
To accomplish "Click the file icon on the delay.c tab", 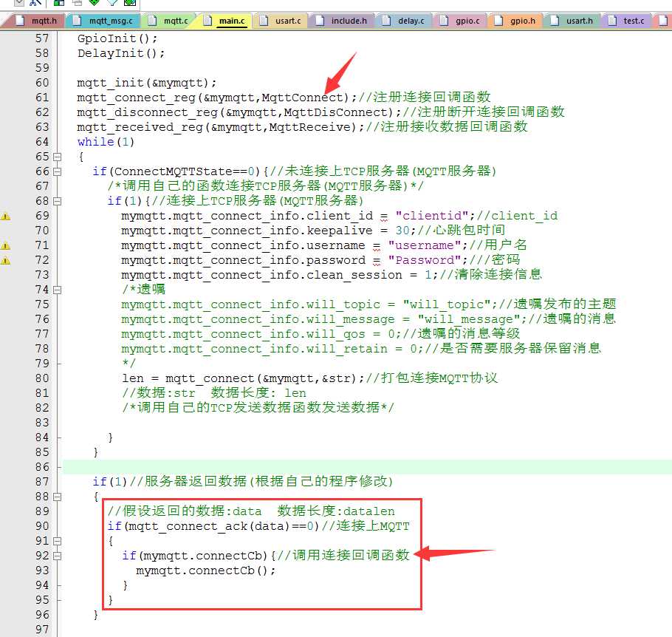I will pos(386,21).
